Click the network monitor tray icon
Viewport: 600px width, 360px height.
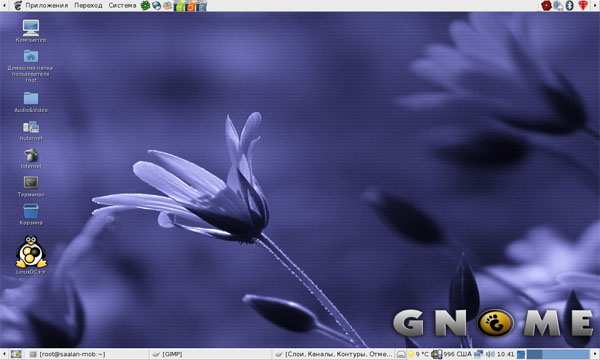click(x=479, y=354)
